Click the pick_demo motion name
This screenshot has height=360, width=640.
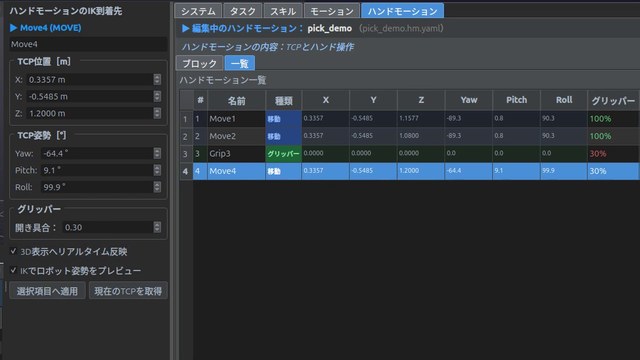click(x=329, y=29)
